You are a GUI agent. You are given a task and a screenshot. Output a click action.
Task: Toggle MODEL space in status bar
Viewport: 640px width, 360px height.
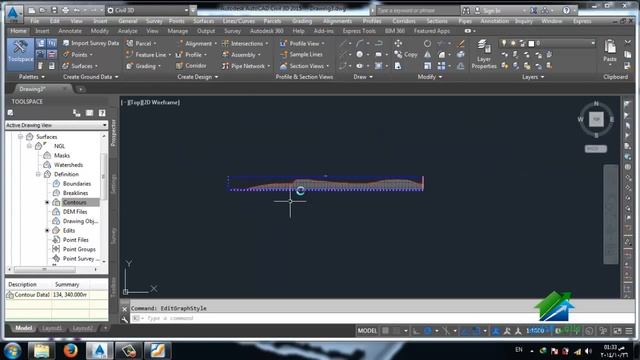click(x=367, y=331)
